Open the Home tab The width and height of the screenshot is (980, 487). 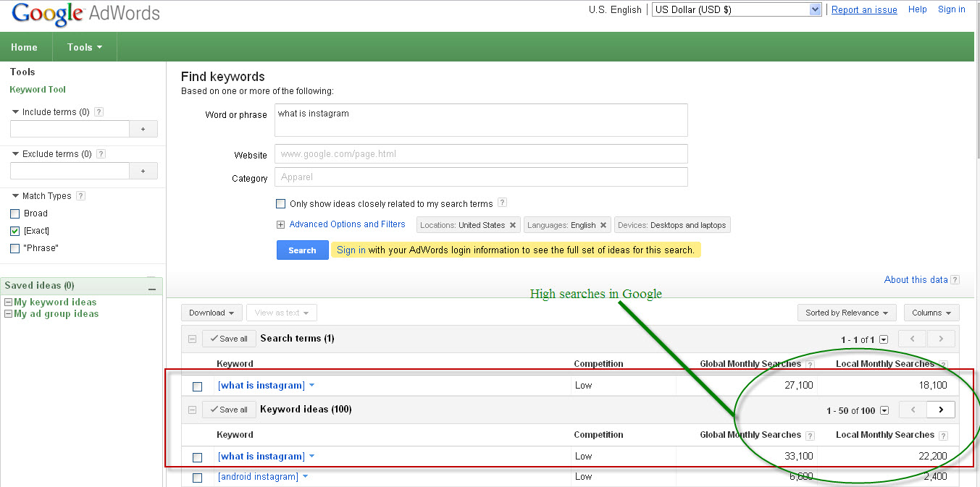[24, 47]
